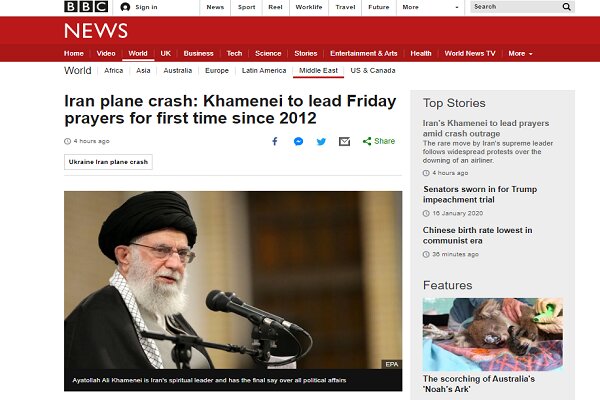The width and height of the screenshot is (600, 400).
Task: Click the Ukraine Iran plane crash tag
Action: [x=108, y=162]
